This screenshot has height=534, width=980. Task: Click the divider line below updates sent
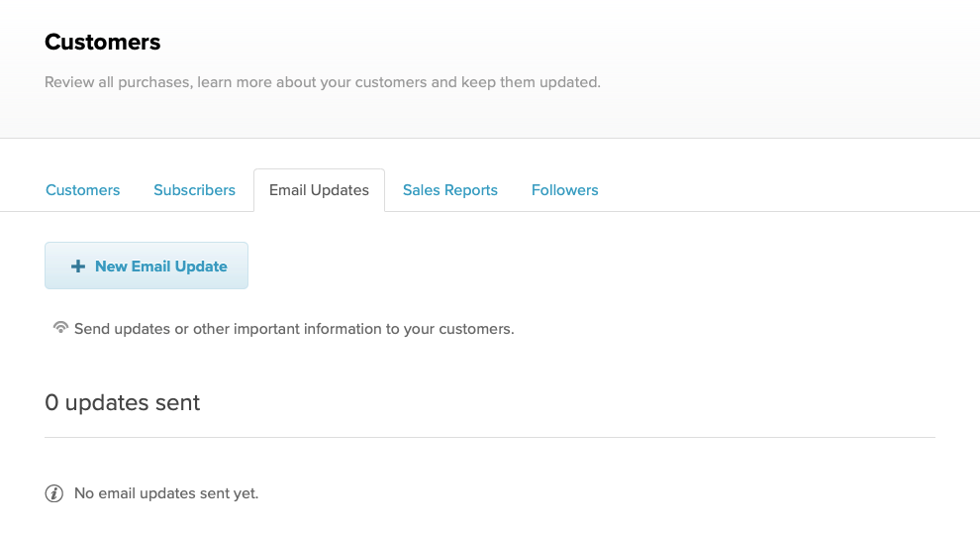pyautogui.click(x=490, y=437)
